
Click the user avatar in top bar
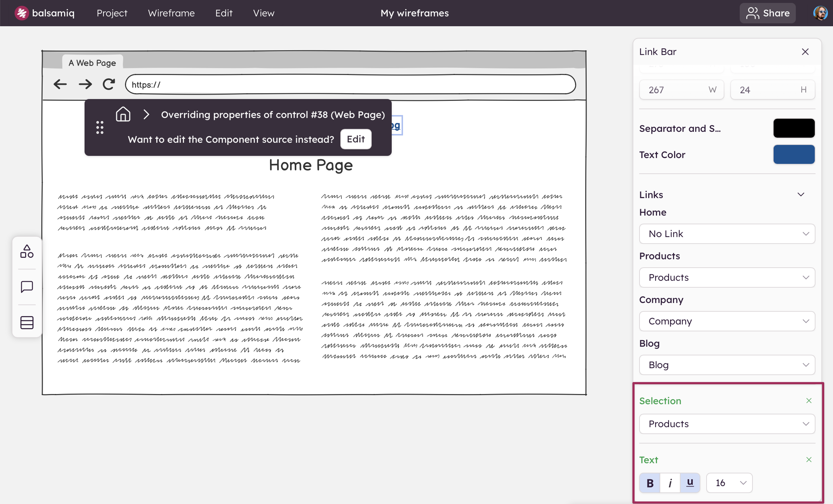tap(820, 13)
